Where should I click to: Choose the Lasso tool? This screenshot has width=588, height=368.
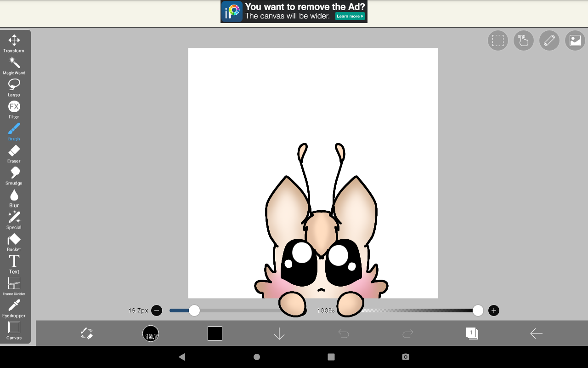14,87
